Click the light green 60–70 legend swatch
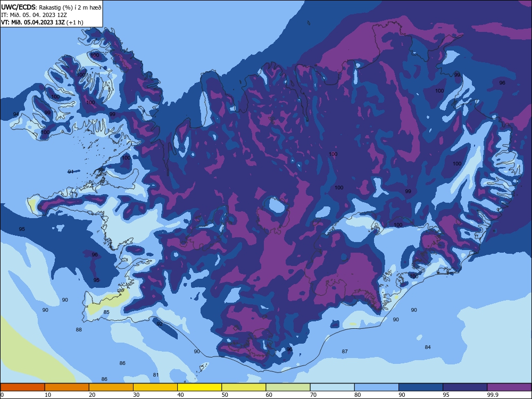Screen dimensions: 532x399 coord(288,387)
